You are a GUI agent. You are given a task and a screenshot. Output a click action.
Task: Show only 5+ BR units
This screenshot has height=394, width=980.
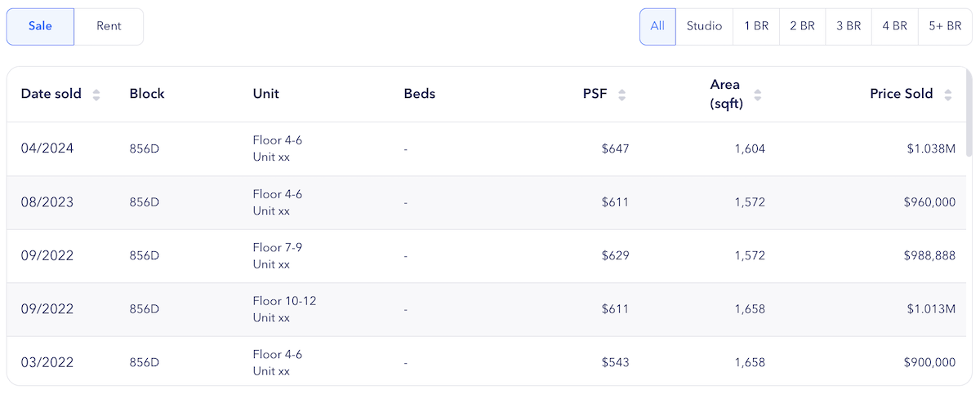[x=945, y=26]
